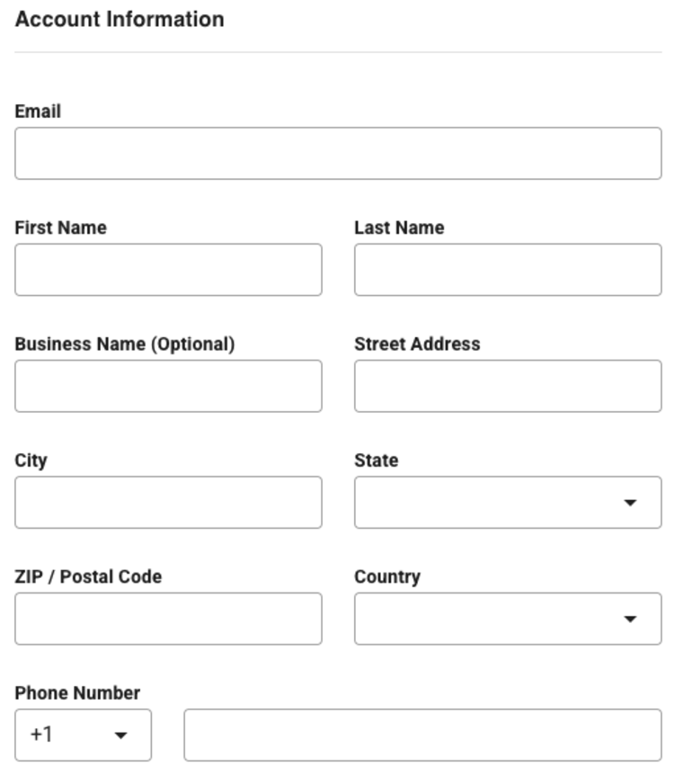The height and width of the screenshot is (784, 674).
Task: Click the Business Name (Optional) label
Action: click(x=125, y=343)
